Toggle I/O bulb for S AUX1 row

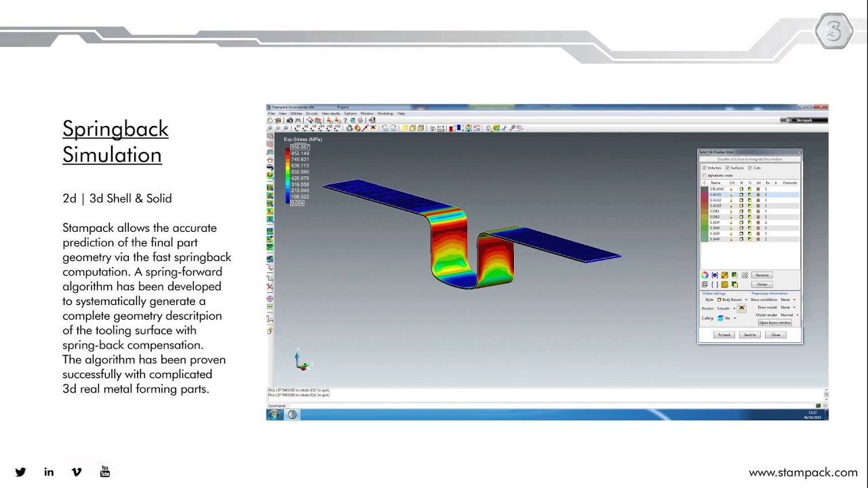coord(731,195)
